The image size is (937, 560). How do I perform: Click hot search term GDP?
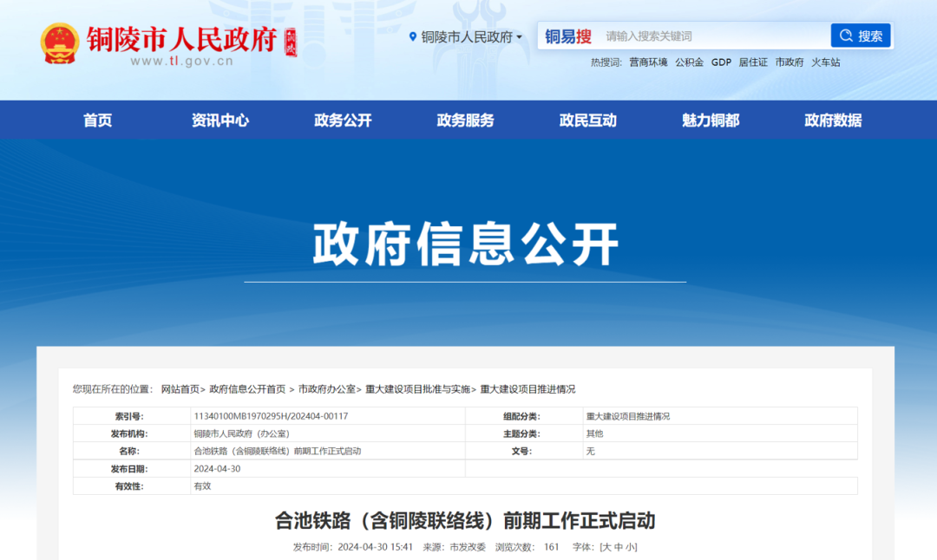click(721, 62)
